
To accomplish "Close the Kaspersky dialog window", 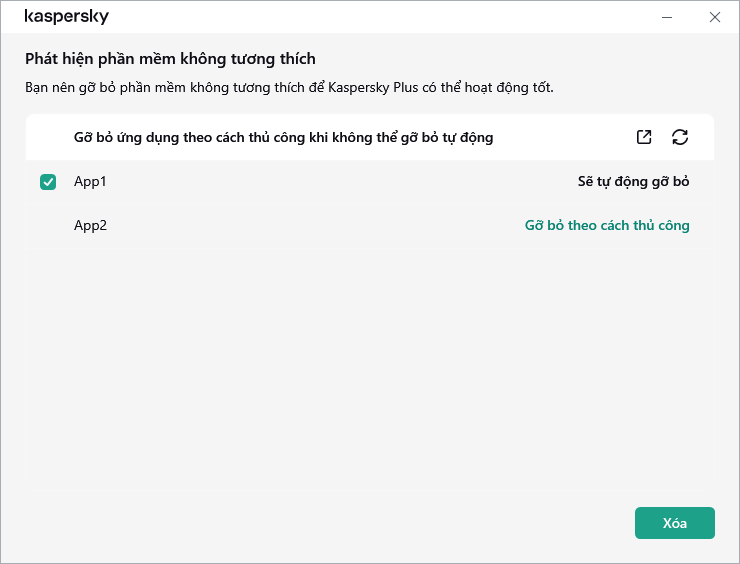I will [714, 17].
